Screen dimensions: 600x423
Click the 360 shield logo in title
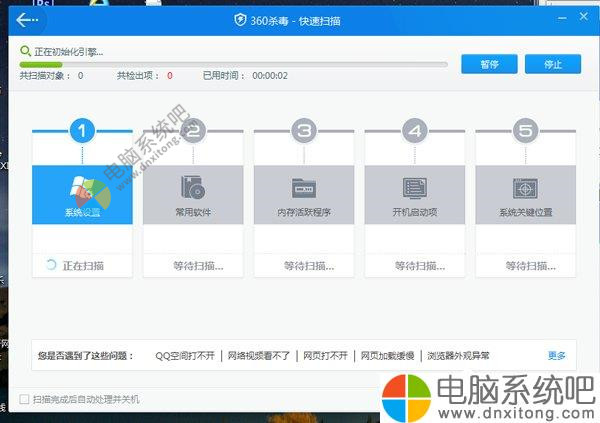[x=240, y=20]
